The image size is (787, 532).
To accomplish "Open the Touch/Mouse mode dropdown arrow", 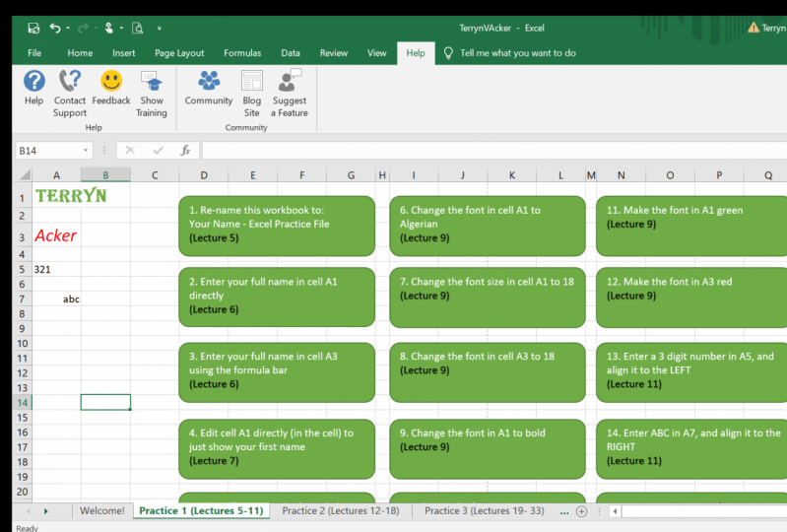I will click(x=121, y=29).
